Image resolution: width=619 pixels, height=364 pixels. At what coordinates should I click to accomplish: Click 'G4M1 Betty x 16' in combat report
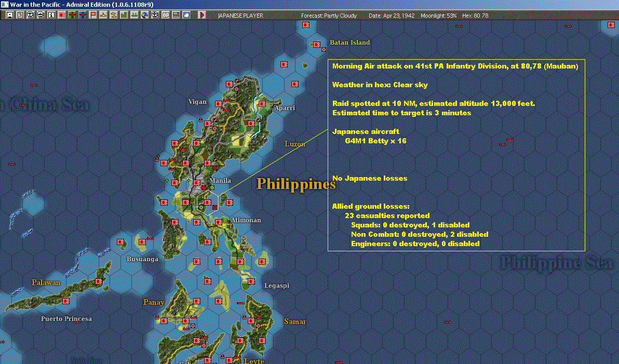[x=375, y=141]
